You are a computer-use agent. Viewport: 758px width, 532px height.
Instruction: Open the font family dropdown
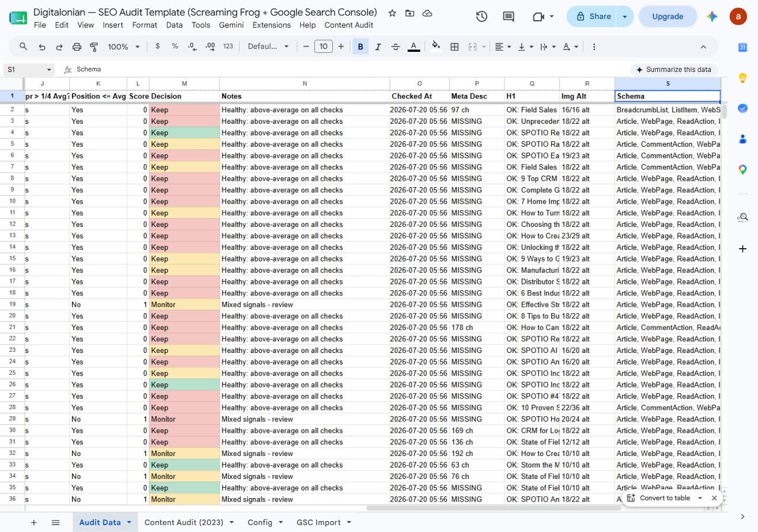tap(268, 47)
